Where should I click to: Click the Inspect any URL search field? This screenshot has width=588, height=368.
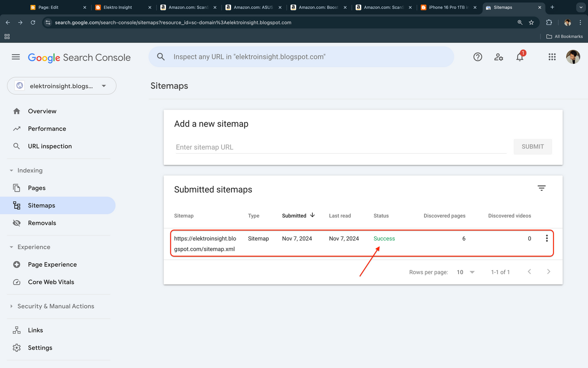301,57
